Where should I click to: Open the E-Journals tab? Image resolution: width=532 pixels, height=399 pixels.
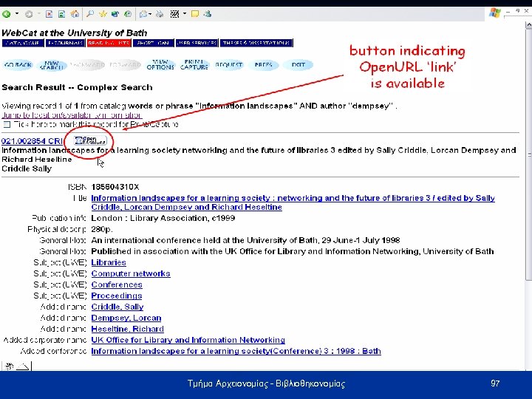pos(65,43)
